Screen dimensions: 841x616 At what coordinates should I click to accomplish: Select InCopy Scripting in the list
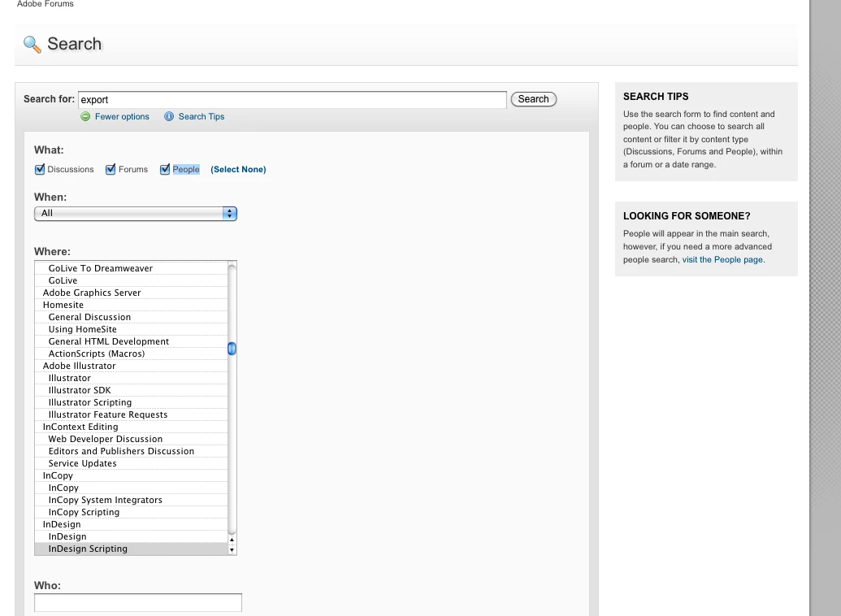[132, 513]
